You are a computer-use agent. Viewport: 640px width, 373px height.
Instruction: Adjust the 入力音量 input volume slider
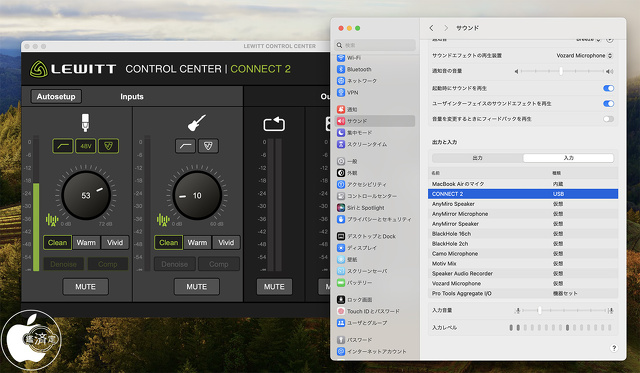(563, 311)
